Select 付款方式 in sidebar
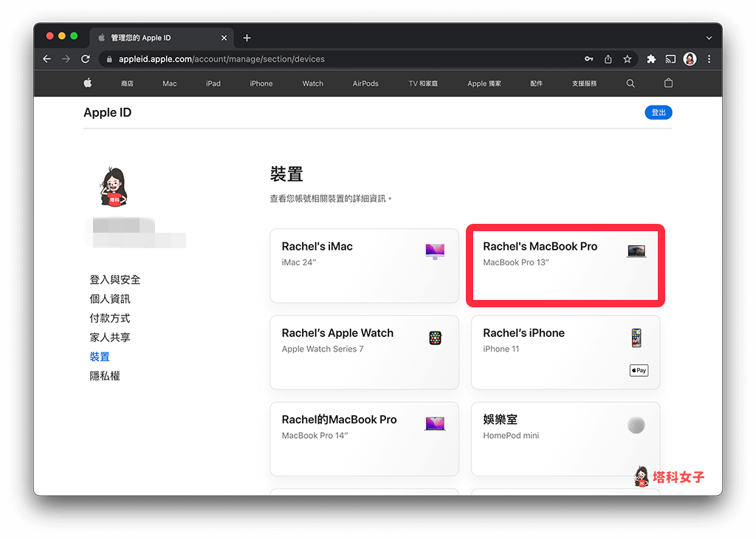 point(110,318)
